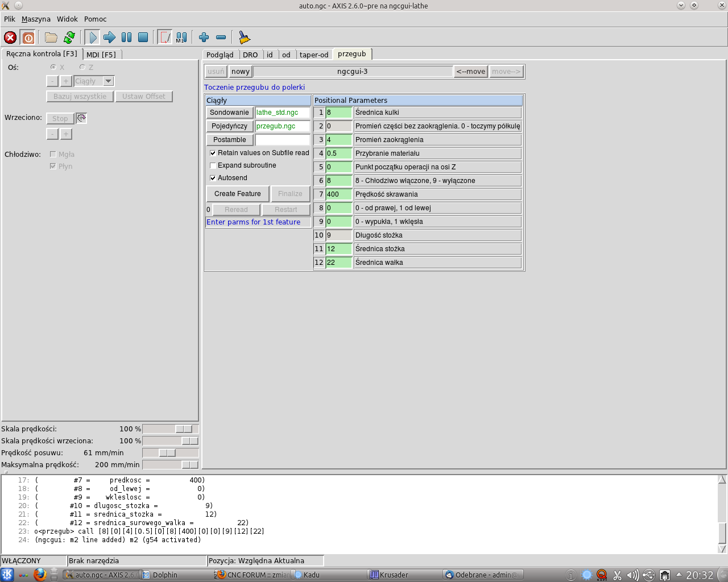This screenshot has width=728, height=582.
Task: Stop program execution
Action: point(143,38)
